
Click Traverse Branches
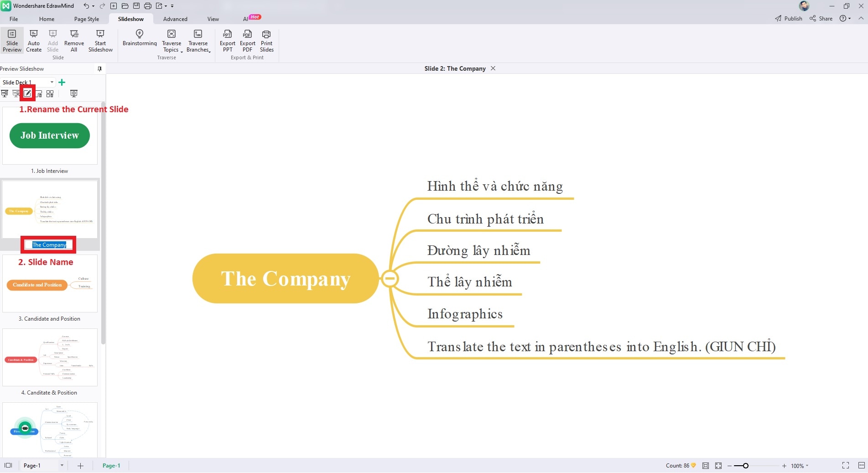198,41
